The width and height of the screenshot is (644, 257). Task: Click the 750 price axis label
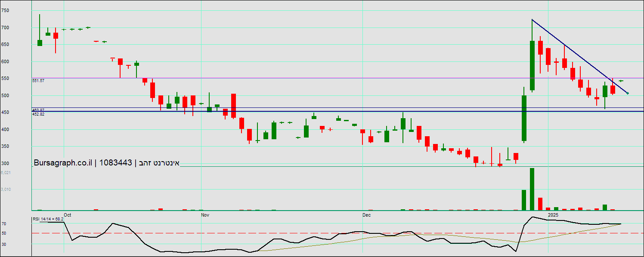(5, 11)
